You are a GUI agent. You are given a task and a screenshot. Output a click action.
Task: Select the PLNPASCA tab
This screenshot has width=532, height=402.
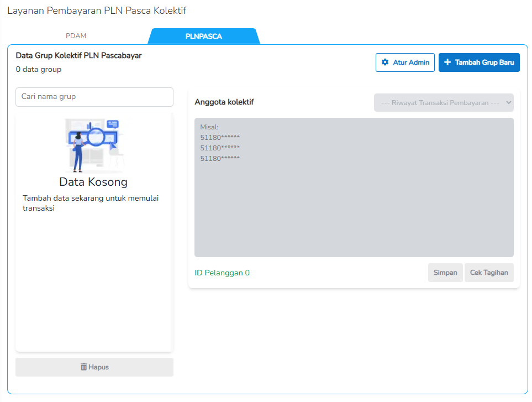203,36
